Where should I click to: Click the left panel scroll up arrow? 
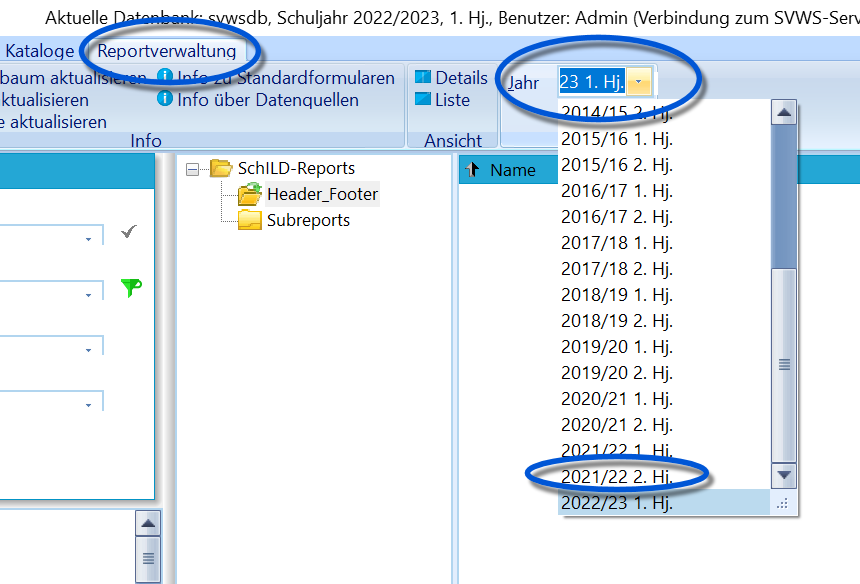pyautogui.click(x=148, y=523)
